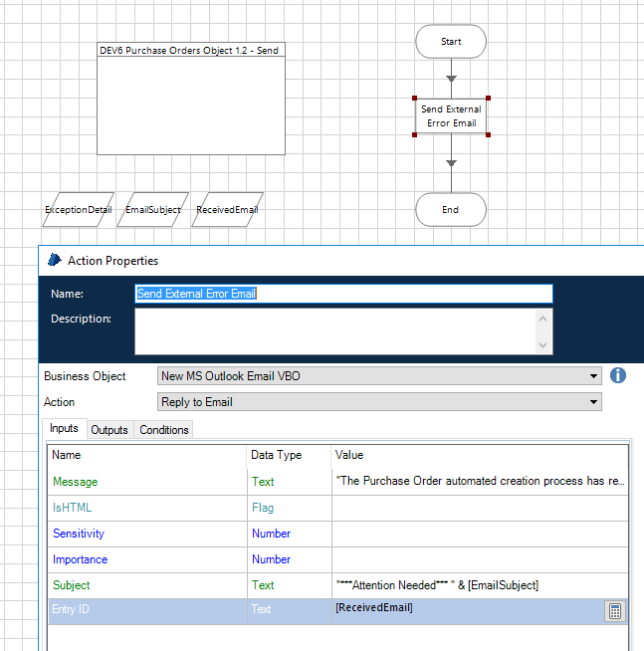Select the ExceptionDetail data item
This screenshot has width=644, height=651.
[x=79, y=210]
